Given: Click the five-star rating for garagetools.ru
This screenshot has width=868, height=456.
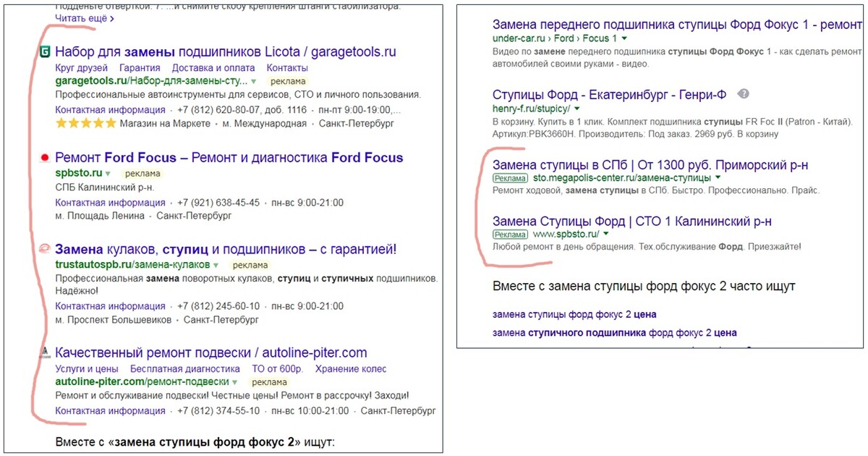Looking at the screenshot, I should pos(85,124).
